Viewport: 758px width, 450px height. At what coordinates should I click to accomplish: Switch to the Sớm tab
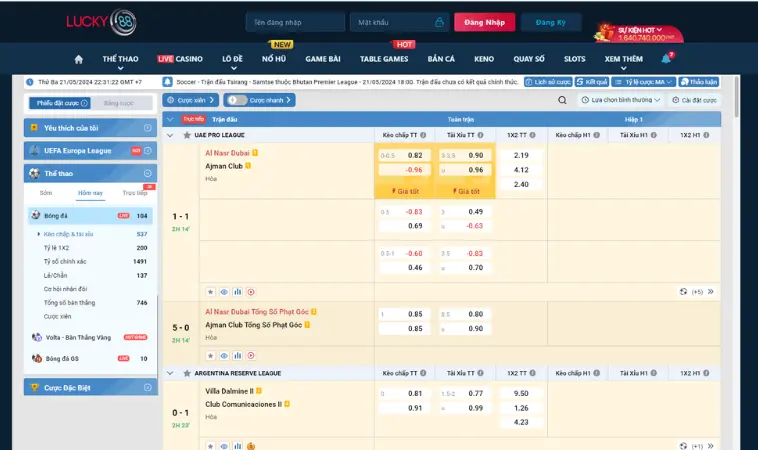[46, 193]
